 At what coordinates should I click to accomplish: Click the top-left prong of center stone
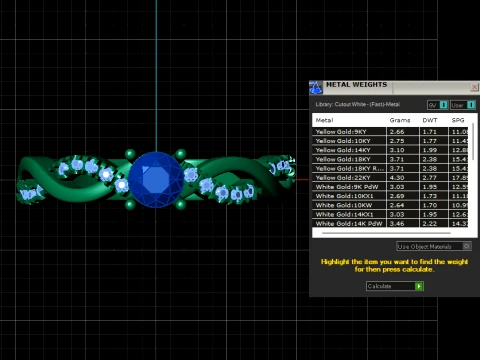(x=130, y=154)
